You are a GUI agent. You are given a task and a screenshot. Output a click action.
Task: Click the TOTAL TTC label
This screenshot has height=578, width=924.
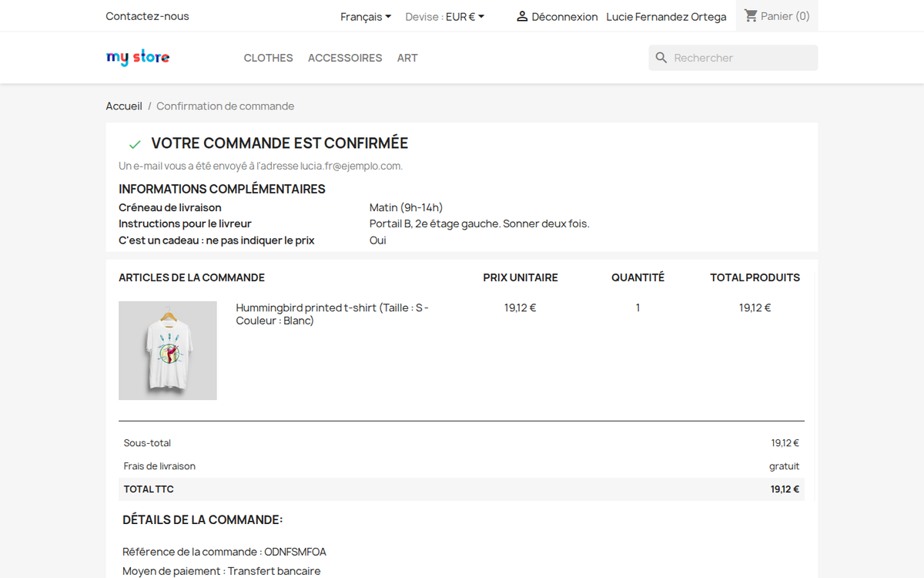pyautogui.click(x=149, y=489)
